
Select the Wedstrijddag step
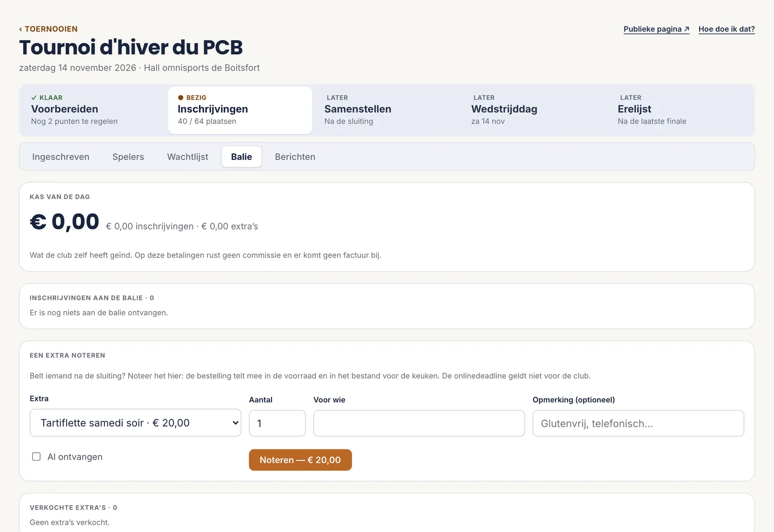coord(534,110)
